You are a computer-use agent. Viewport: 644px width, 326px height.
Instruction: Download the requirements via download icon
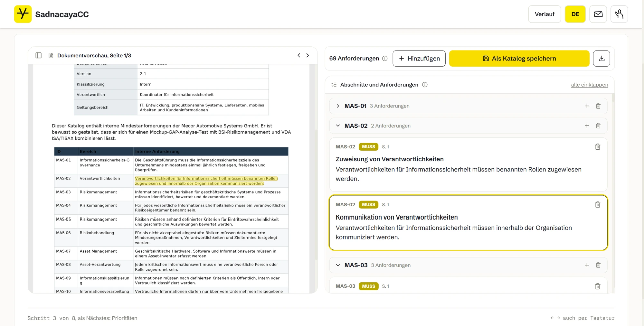(601, 59)
